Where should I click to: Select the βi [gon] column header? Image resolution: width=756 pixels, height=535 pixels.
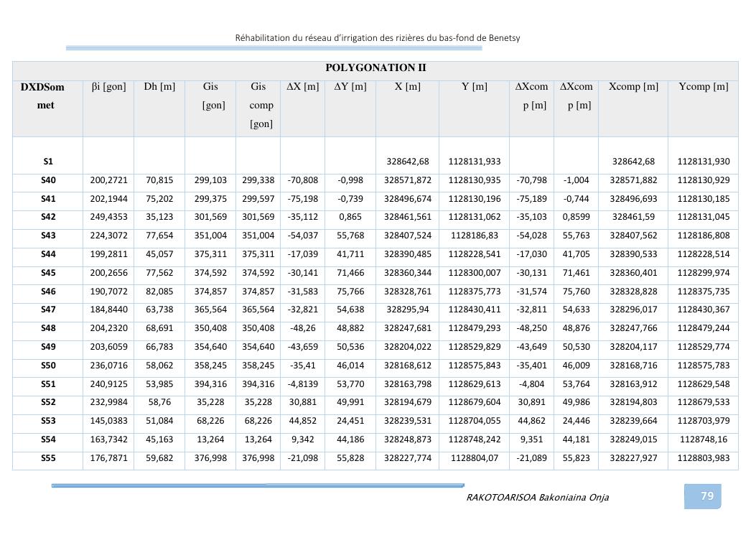tap(108, 87)
